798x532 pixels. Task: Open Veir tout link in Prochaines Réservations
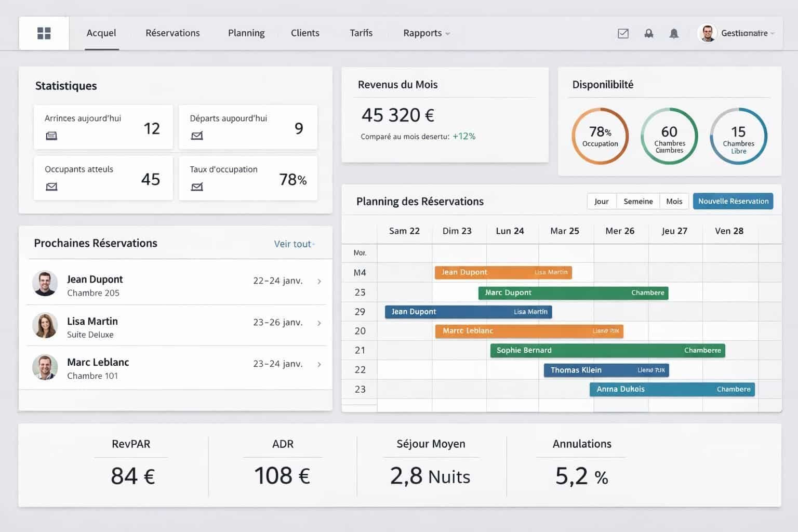[x=293, y=243]
